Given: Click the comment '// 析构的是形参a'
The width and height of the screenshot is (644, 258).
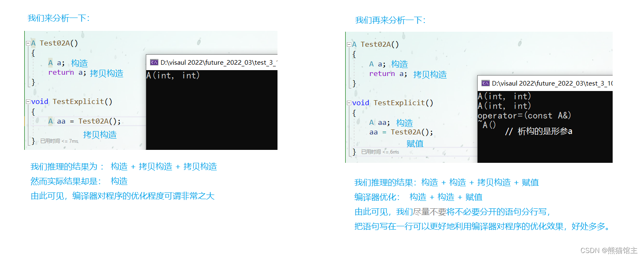Looking at the screenshot, I should (538, 132).
